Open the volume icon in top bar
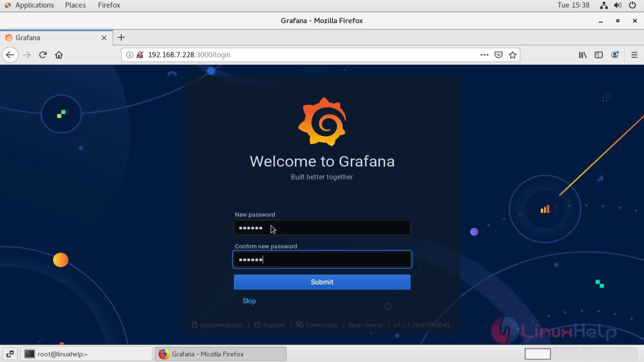Image resolution: width=644 pixels, height=362 pixels. [618, 5]
